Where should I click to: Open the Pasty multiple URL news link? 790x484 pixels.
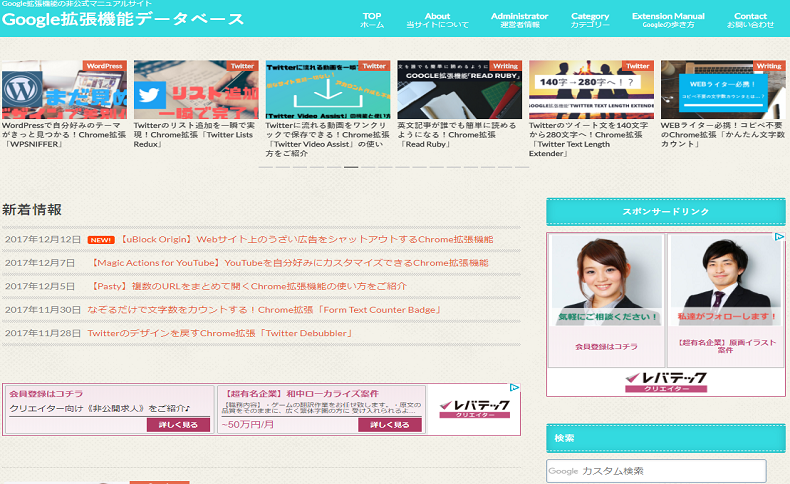pyautogui.click(x=247, y=286)
